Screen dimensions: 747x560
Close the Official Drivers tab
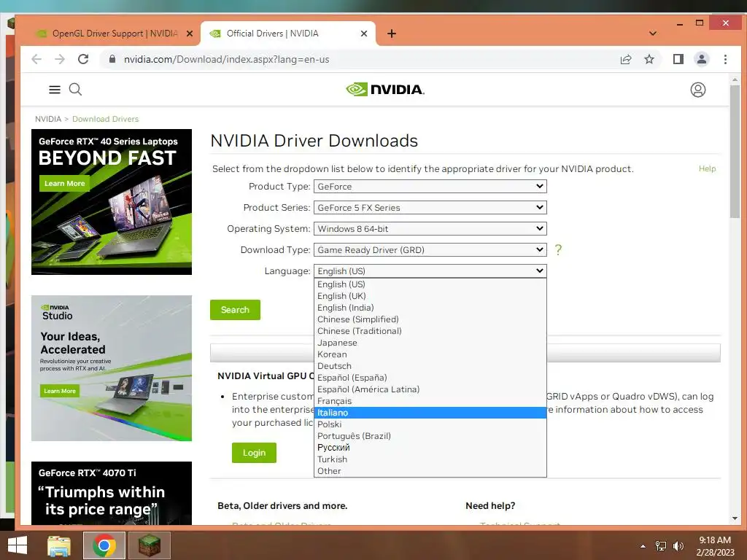(x=364, y=34)
